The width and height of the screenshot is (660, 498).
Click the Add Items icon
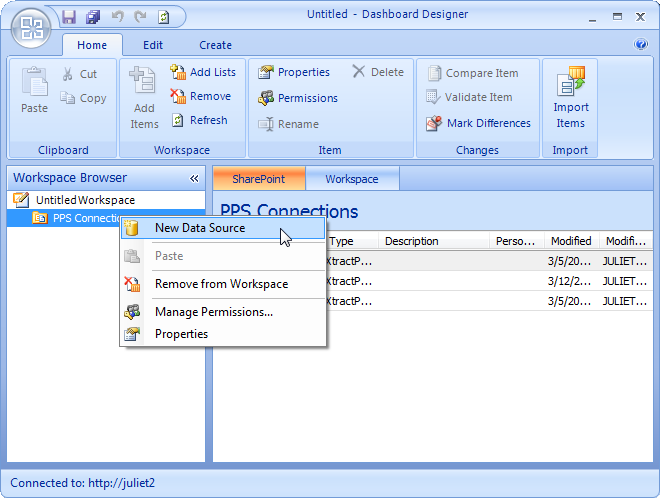[142, 80]
